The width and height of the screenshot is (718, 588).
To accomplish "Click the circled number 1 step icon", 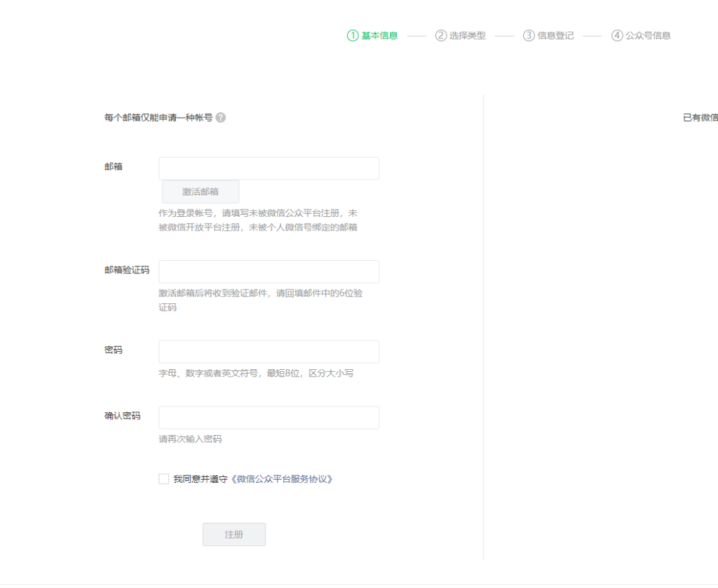I will 352,36.
